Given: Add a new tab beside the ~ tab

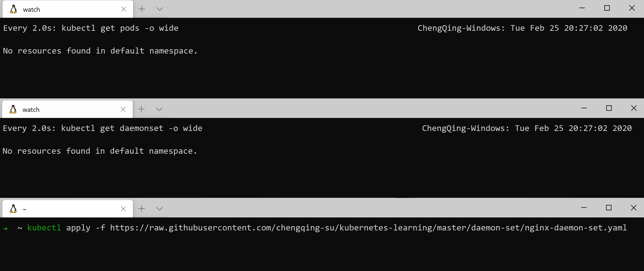Looking at the screenshot, I should click(142, 209).
